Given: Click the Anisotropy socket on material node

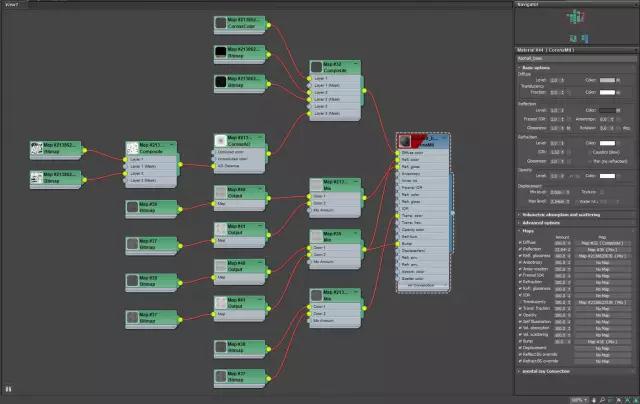Looking at the screenshot, I should coord(397,174).
